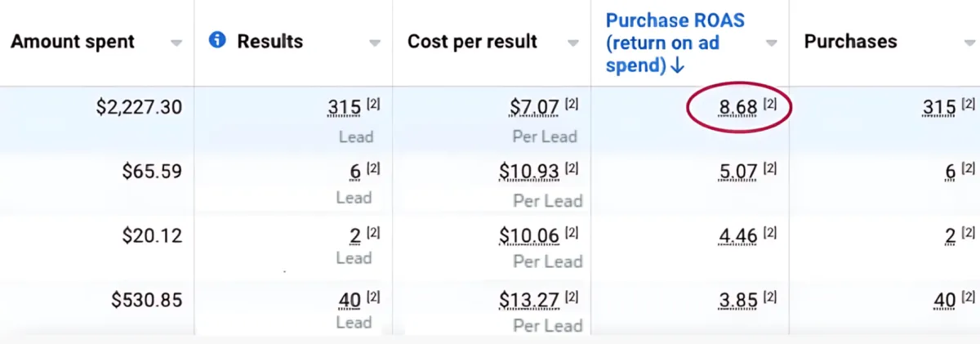Click the 5.07 ROAS value

(x=737, y=172)
